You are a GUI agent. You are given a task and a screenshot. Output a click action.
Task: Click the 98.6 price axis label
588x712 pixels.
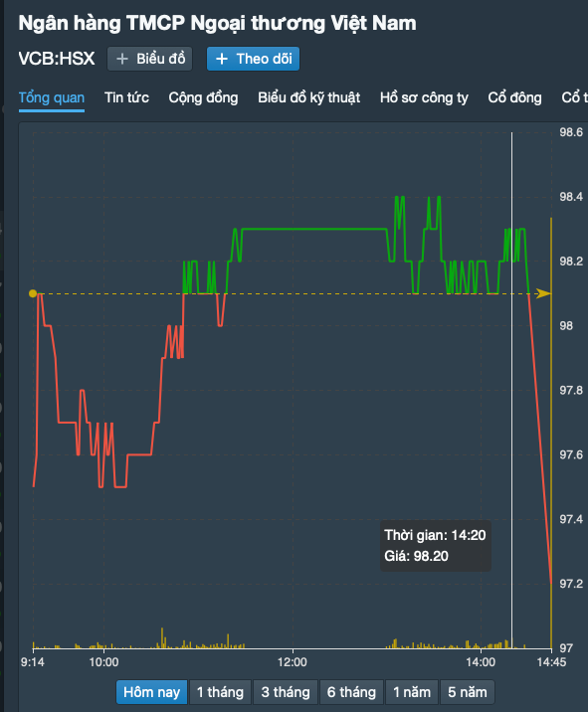coord(571,132)
